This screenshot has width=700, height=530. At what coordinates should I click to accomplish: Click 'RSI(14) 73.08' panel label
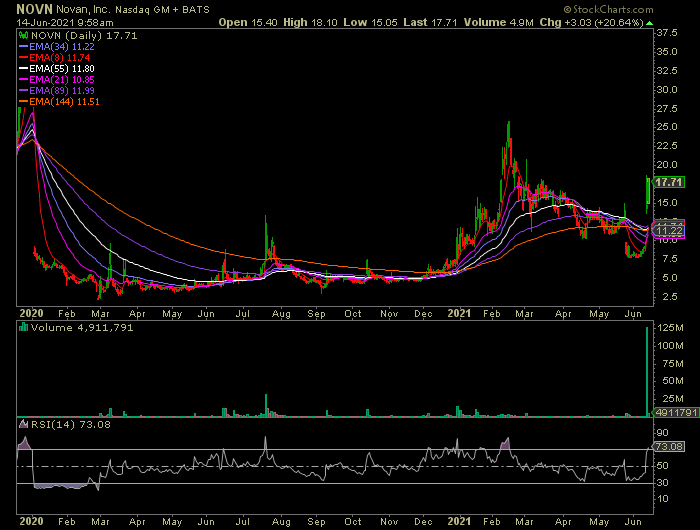click(x=71, y=425)
